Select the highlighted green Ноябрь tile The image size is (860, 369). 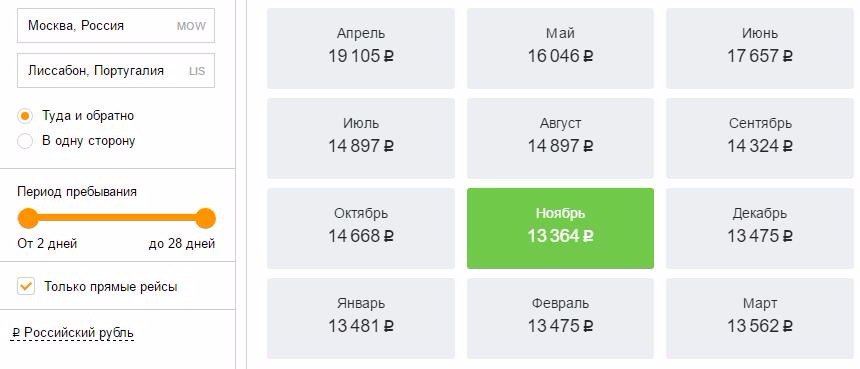(560, 228)
